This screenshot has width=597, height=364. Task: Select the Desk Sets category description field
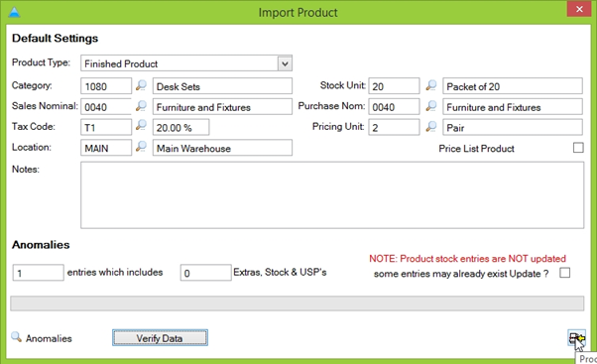(x=222, y=86)
